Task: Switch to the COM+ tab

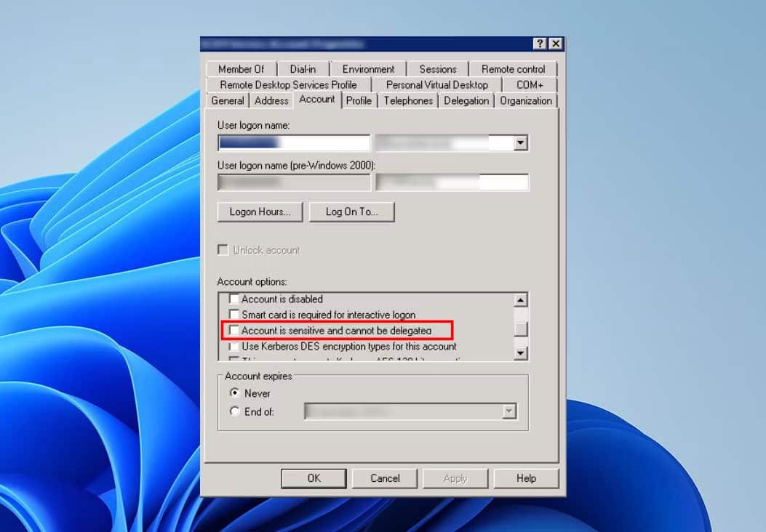Action: point(530,85)
